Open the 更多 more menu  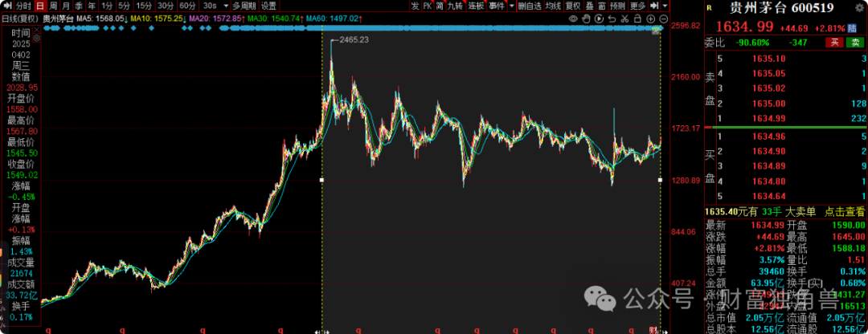click(637, 6)
